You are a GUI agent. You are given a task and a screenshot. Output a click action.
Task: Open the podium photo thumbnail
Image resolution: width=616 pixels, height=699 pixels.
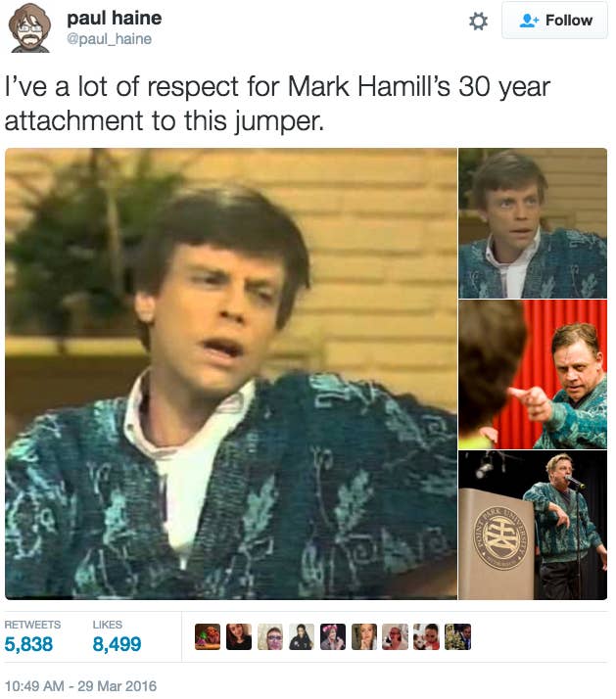(x=533, y=525)
